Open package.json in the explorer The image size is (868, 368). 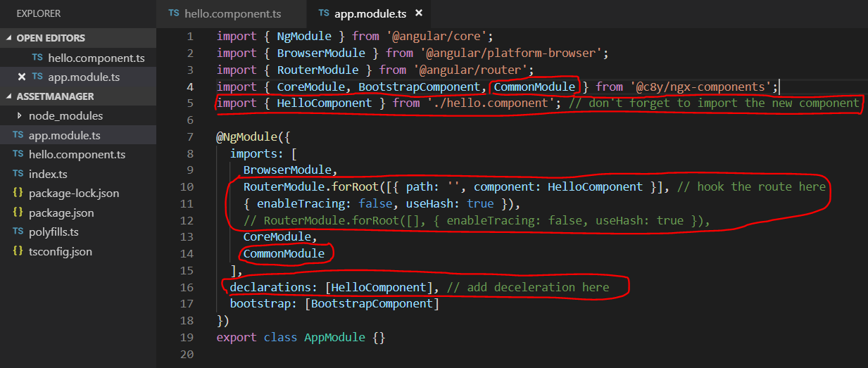tap(61, 212)
